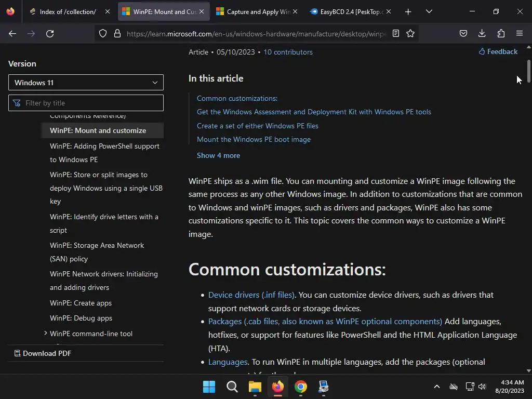Image resolution: width=532 pixels, height=399 pixels.
Task: Open the Firefox View icon
Action: pyautogui.click(x=10, y=11)
